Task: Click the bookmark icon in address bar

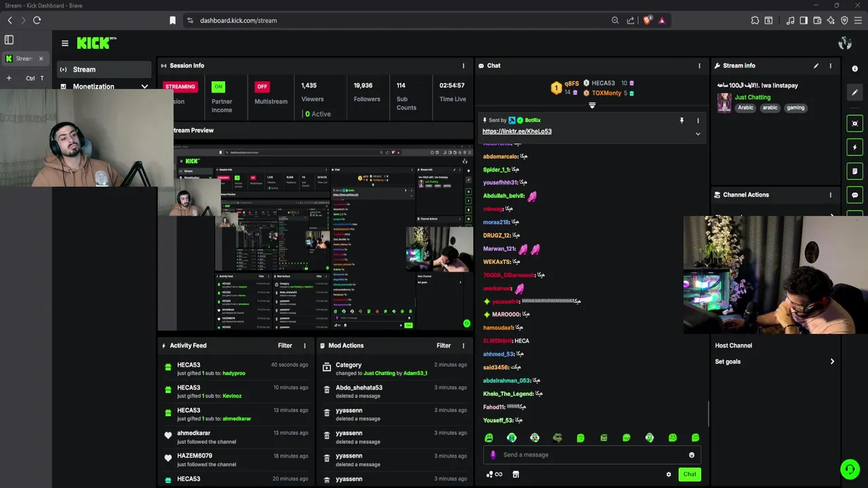Action: click(x=172, y=20)
